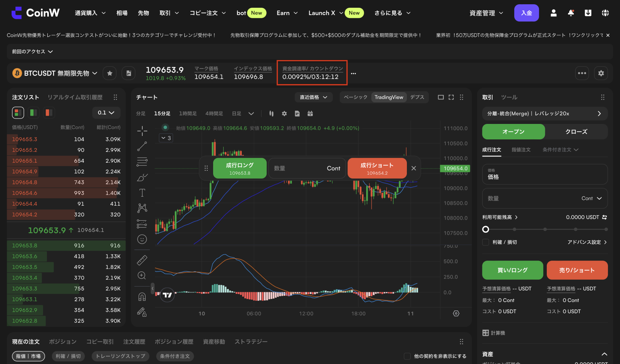Click the 入金 deposit button
This screenshot has height=364, width=620.
click(x=526, y=13)
